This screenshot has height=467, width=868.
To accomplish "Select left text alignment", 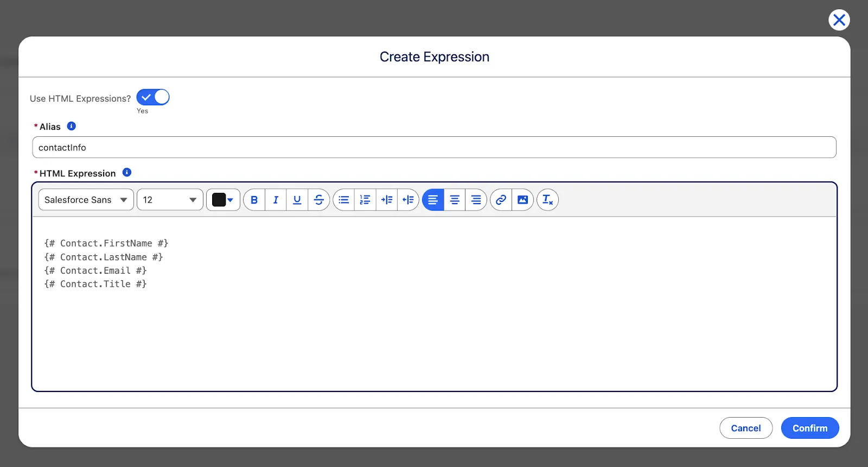I will point(433,200).
